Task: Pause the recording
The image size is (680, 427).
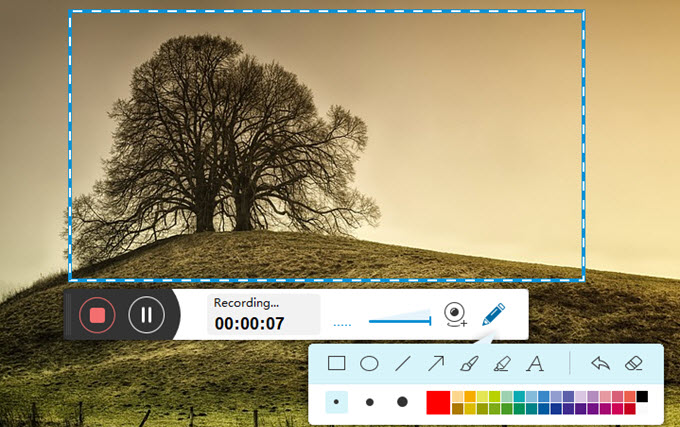Action: pyautogui.click(x=147, y=315)
